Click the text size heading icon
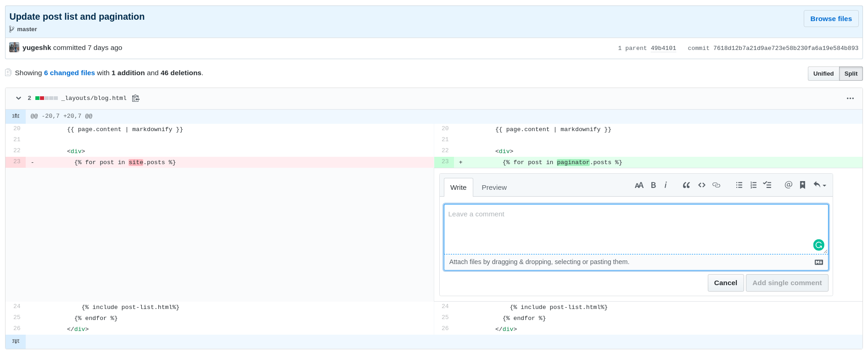The height and width of the screenshot is (353, 868). 639,185
